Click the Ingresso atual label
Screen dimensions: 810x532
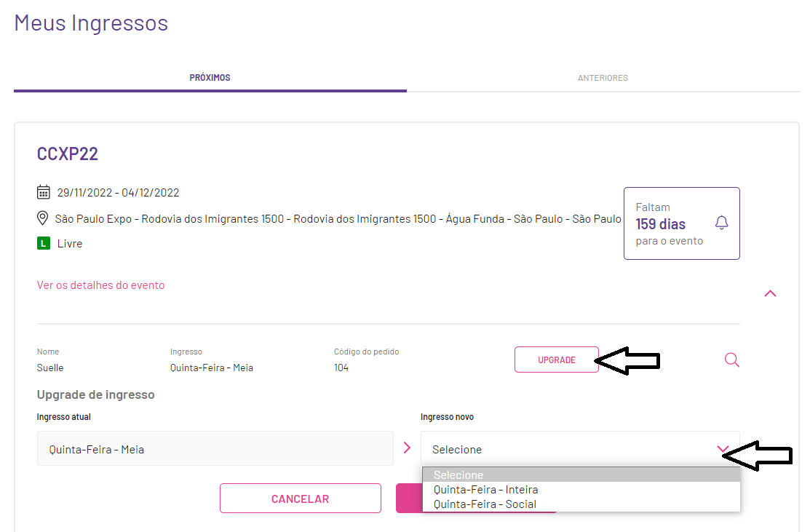click(63, 417)
